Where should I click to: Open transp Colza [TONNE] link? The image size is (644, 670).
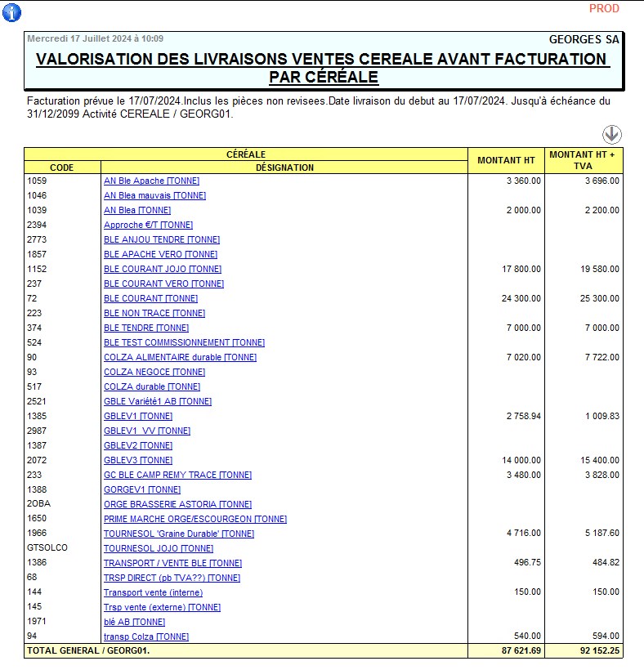145,636
